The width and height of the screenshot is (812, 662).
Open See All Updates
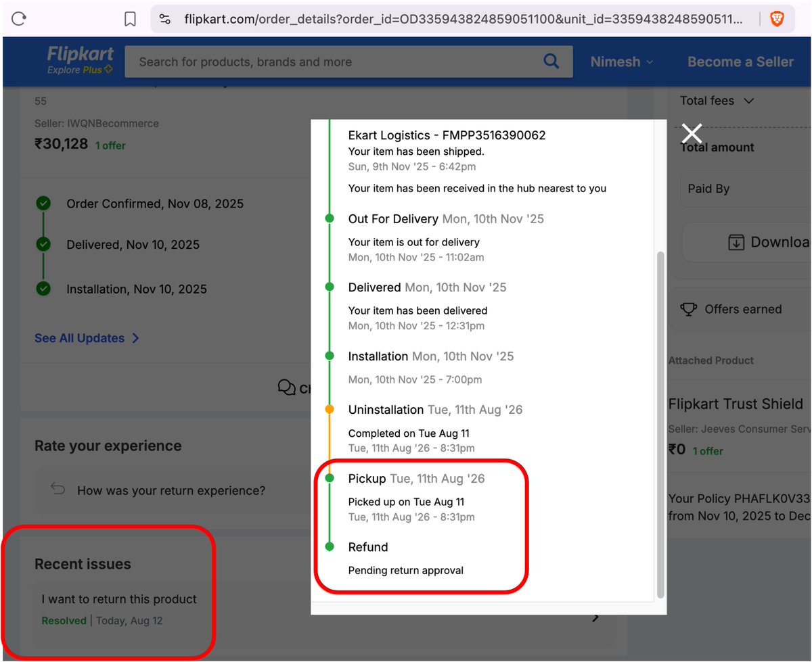80,338
